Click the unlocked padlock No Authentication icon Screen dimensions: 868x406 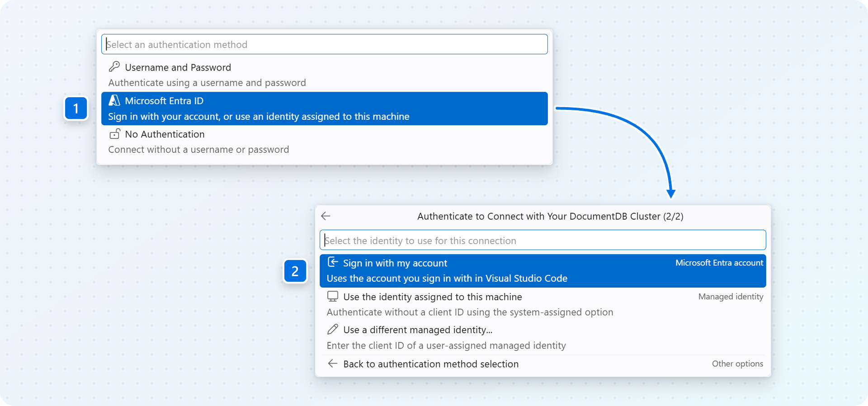(115, 134)
